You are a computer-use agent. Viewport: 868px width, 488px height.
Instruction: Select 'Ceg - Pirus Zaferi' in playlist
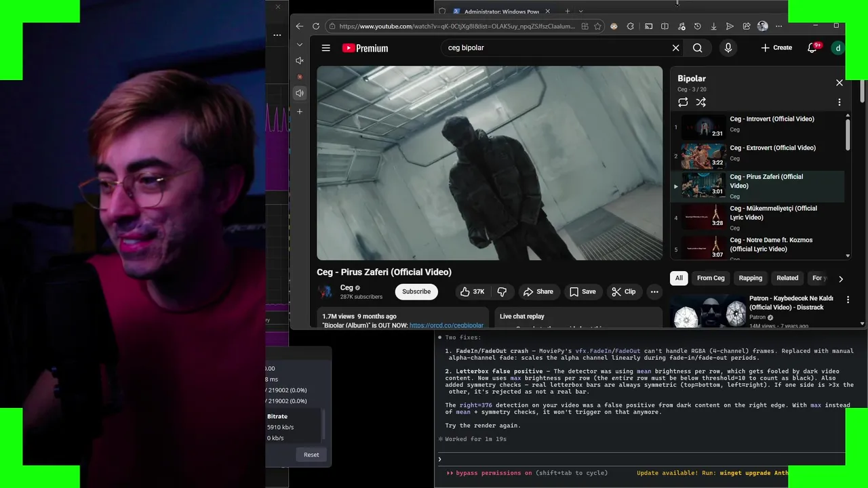pos(757,186)
